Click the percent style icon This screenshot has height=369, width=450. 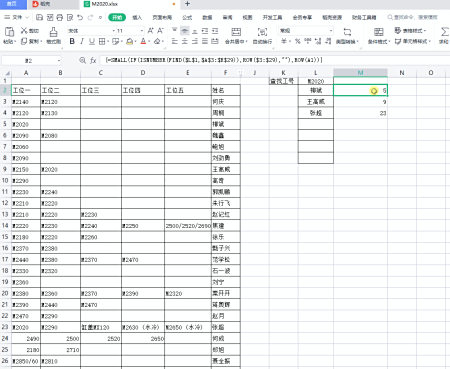click(298, 41)
